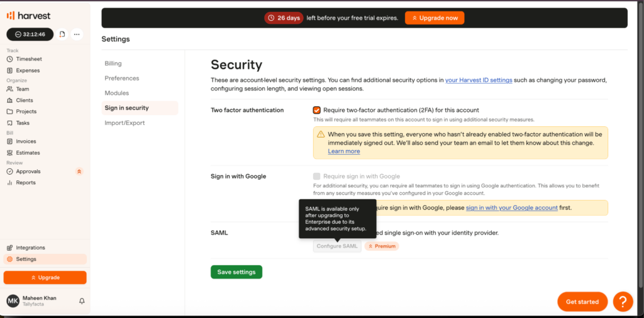The image size is (644, 318).
Task: Click the Sign in with Google label
Action: point(238,177)
